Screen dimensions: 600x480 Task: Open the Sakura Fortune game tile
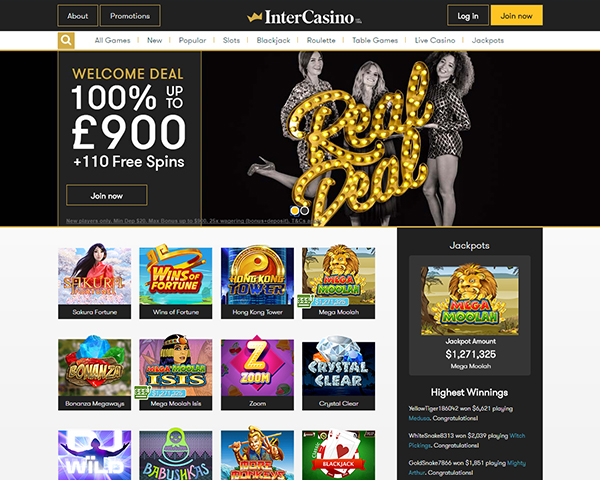point(95,283)
